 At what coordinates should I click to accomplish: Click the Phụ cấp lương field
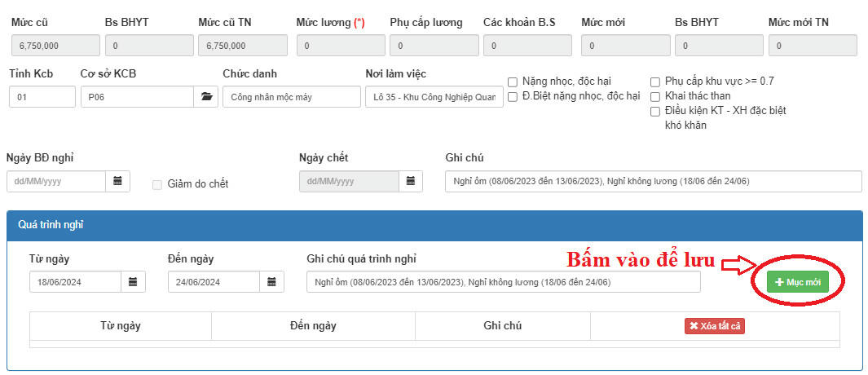pyautogui.click(x=434, y=46)
